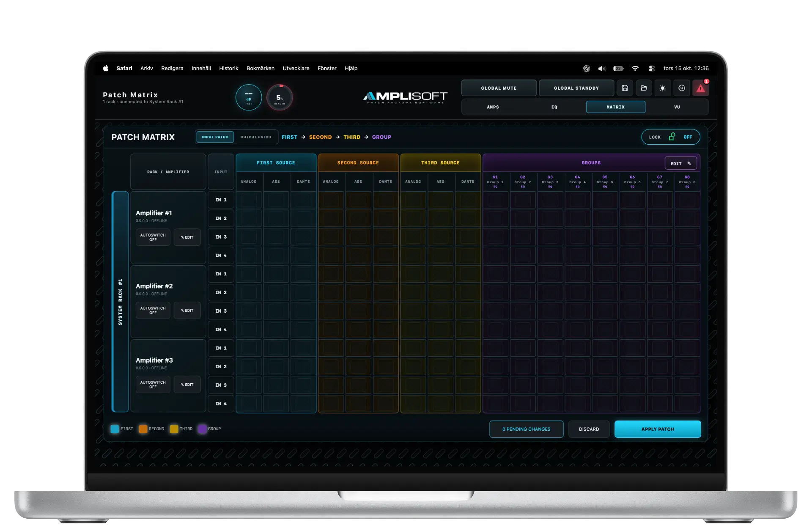Switch to the EQ tab
This screenshot has height=528, width=812.
pos(554,107)
